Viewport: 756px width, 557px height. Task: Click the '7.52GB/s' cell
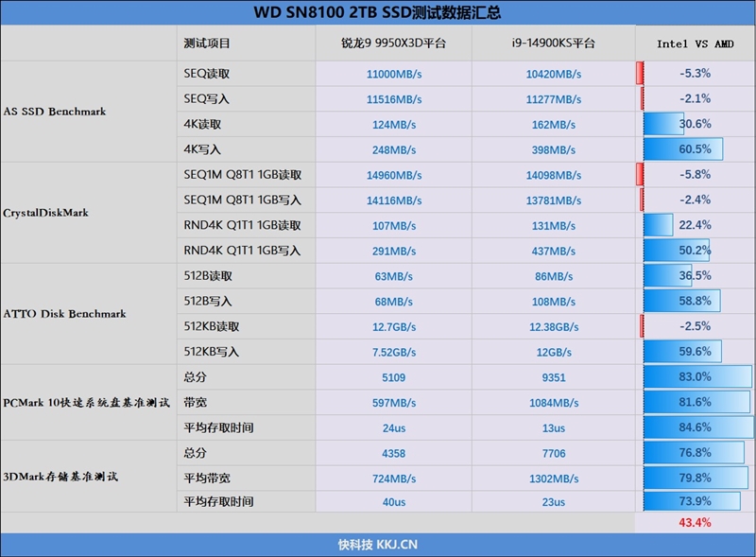394,352
